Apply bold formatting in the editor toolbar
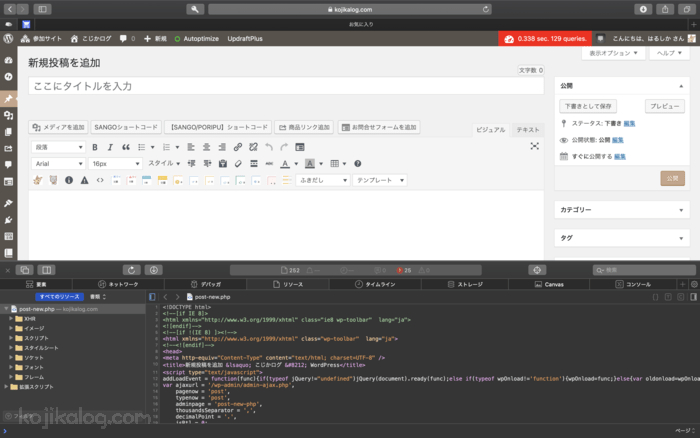This screenshot has height=438, width=700. point(95,147)
